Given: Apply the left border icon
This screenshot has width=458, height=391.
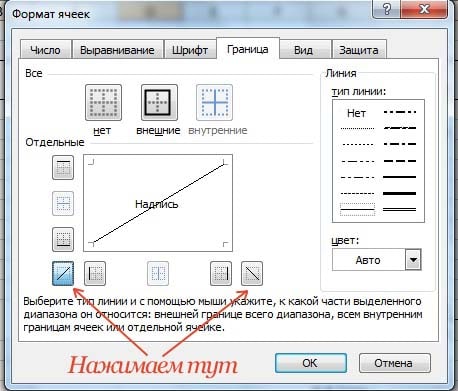Looking at the screenshot, I should 95,274.
